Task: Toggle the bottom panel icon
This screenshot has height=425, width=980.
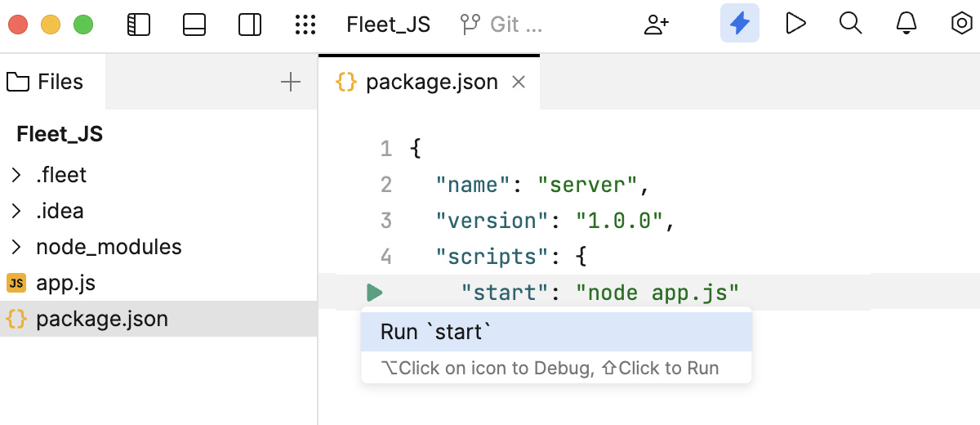Action: 194,25
